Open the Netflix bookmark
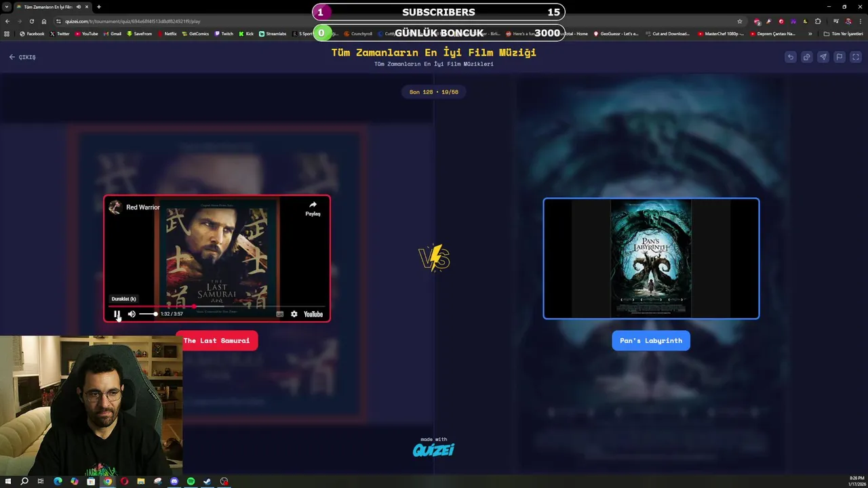 click(x=167, y=33)
